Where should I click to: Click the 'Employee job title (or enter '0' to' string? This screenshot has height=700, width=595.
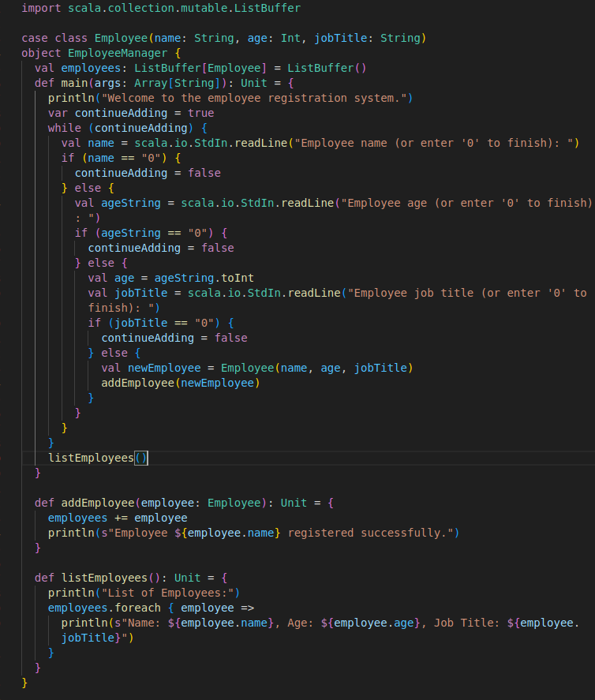click(467, 293)
